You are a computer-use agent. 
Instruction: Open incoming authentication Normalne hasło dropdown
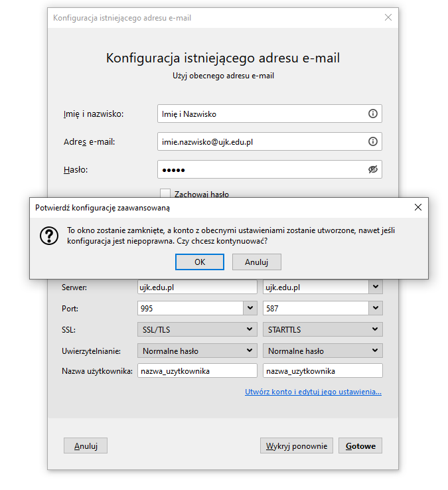pyautogui.click(x=196, y=351)
